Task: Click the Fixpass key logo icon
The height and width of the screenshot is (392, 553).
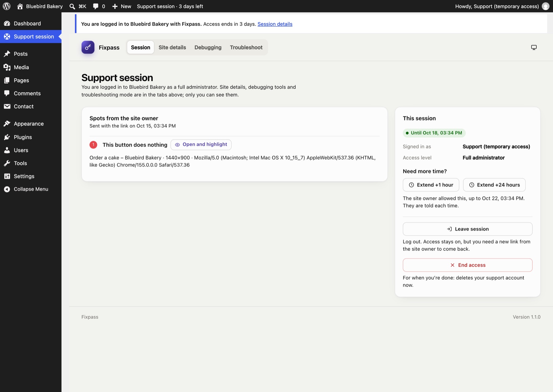Action: point(88,47)
